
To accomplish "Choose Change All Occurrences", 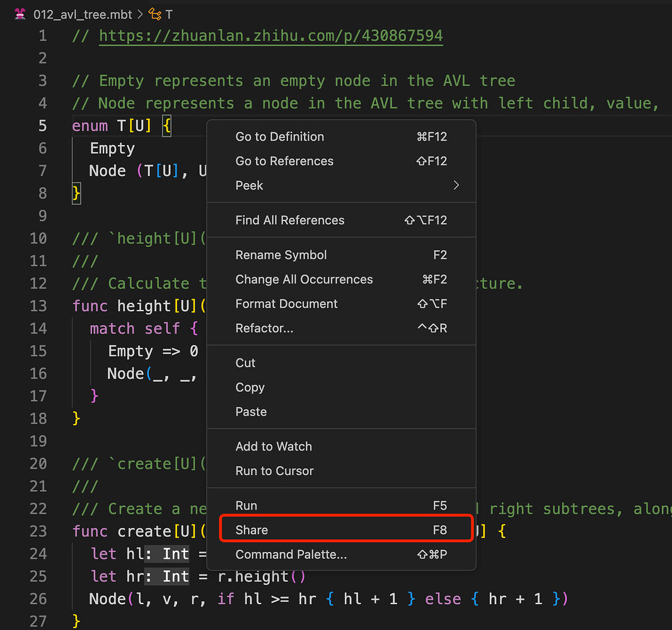I will 304,280.
